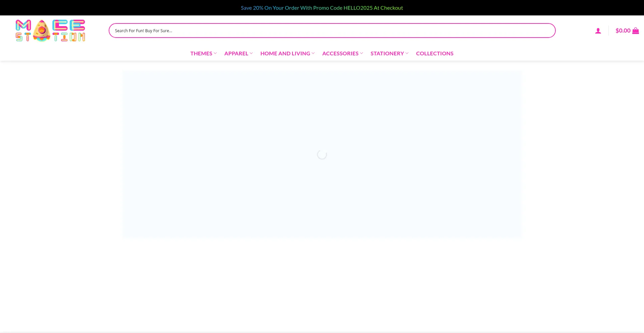Select the STATIONERY menu item
Viewport: 644px width, 333px height.
[387, 53]
